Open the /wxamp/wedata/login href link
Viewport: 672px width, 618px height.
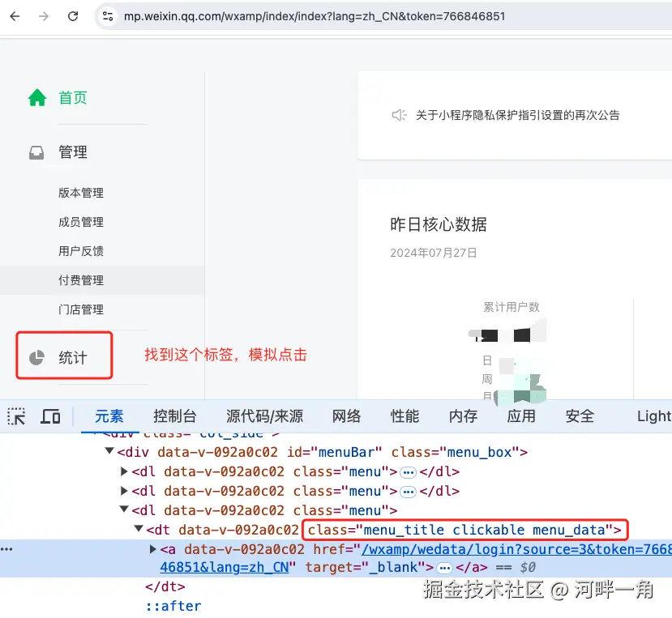517,549
